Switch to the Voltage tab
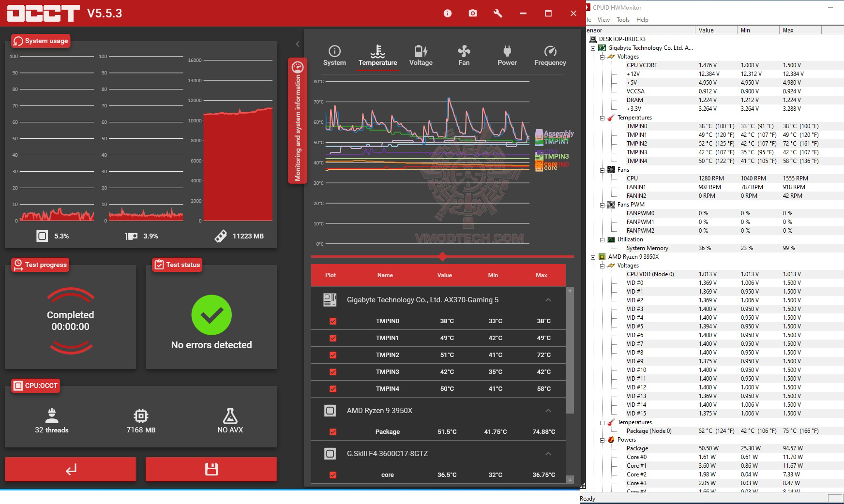This screenshot has height=504, width=844. point(421,56)
